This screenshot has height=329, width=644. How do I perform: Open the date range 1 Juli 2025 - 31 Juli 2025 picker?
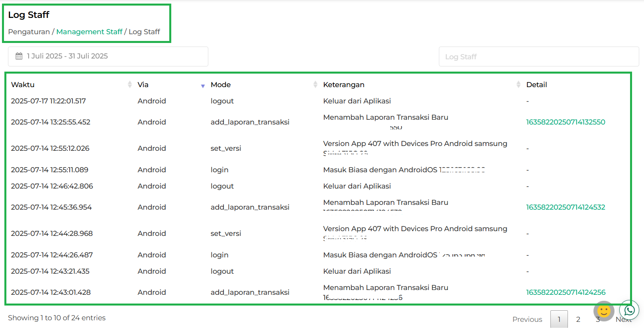point(108,56)
